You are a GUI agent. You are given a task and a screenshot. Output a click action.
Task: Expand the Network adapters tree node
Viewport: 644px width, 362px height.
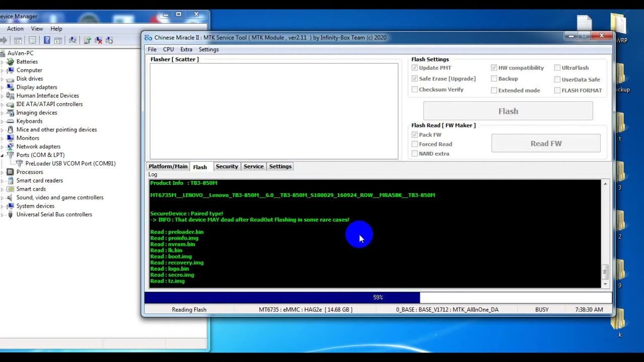tap(3, 146)
